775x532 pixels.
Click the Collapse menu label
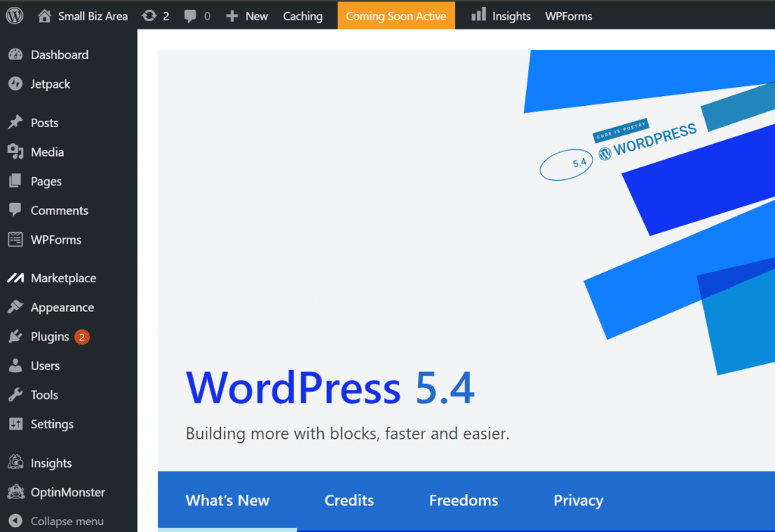click(x=67, y=521)
